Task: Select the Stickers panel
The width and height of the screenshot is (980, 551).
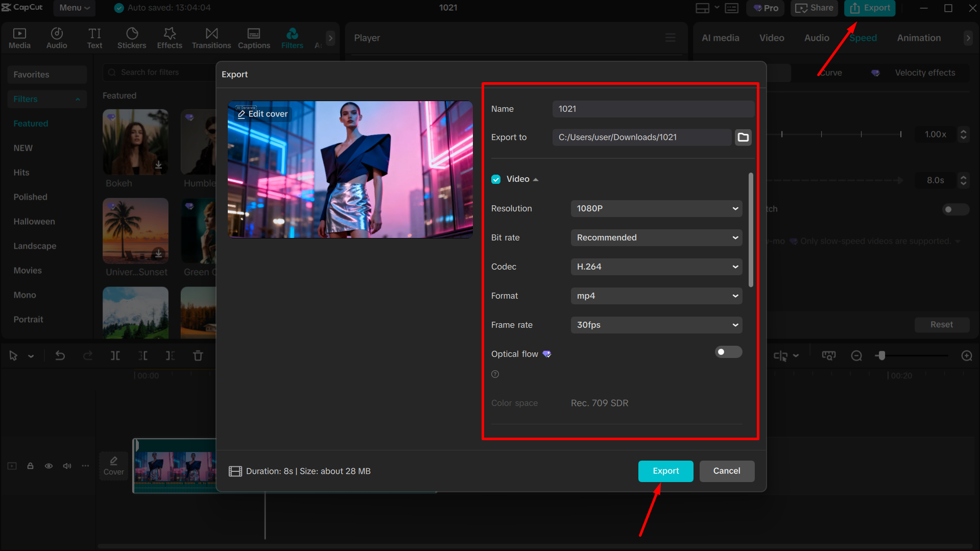Action: coord(132,37)
